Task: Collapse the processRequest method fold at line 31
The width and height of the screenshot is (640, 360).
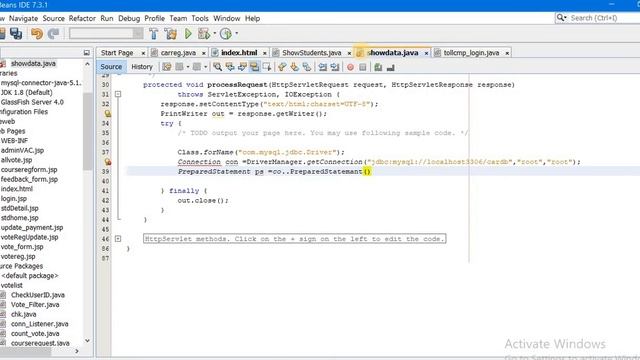Action: [x=118, y=94]
